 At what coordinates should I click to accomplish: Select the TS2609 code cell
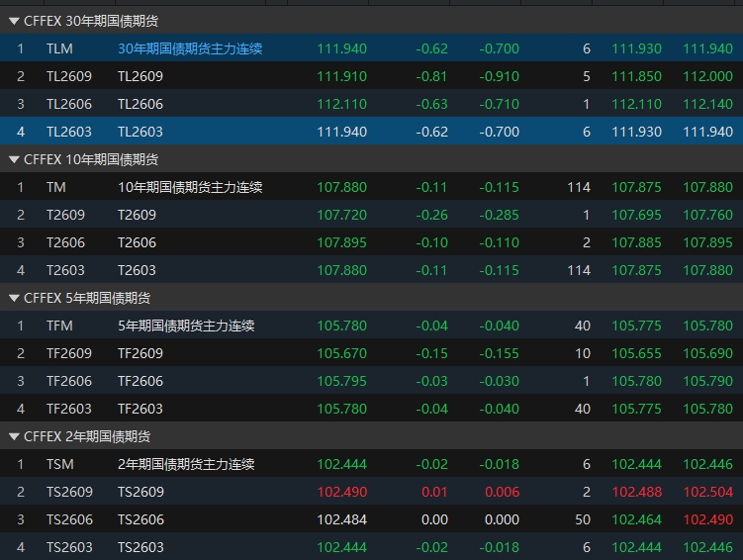(x=69, y=492)
